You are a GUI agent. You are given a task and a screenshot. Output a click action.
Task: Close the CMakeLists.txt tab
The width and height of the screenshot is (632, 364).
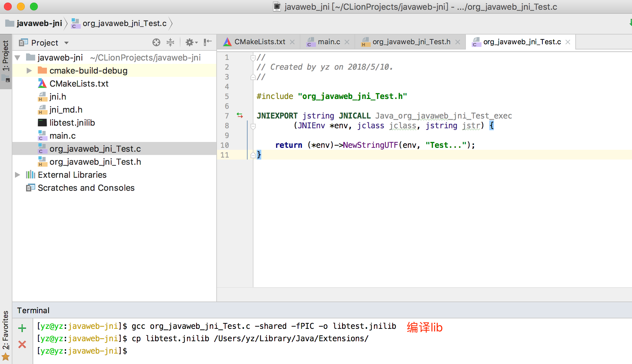(x=292, y=42)
